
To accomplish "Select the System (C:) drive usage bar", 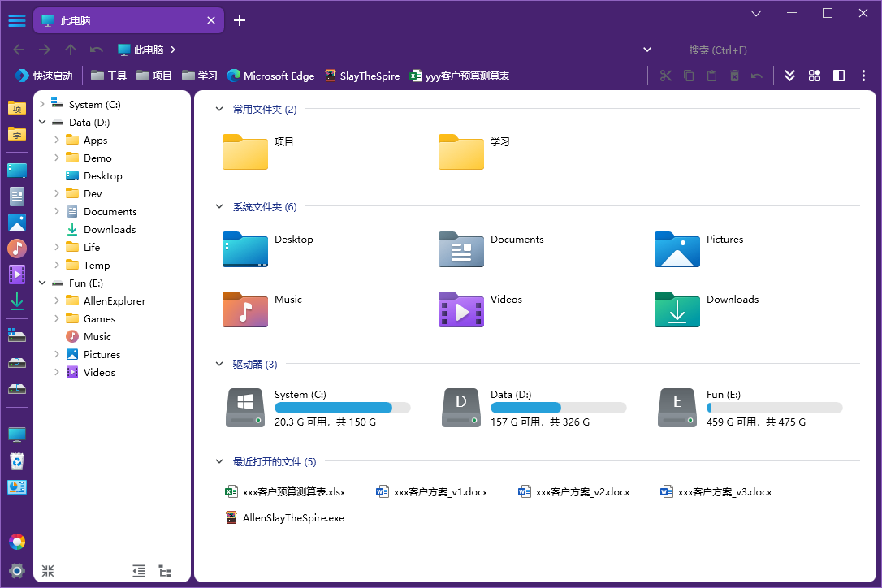I will 342,408.
